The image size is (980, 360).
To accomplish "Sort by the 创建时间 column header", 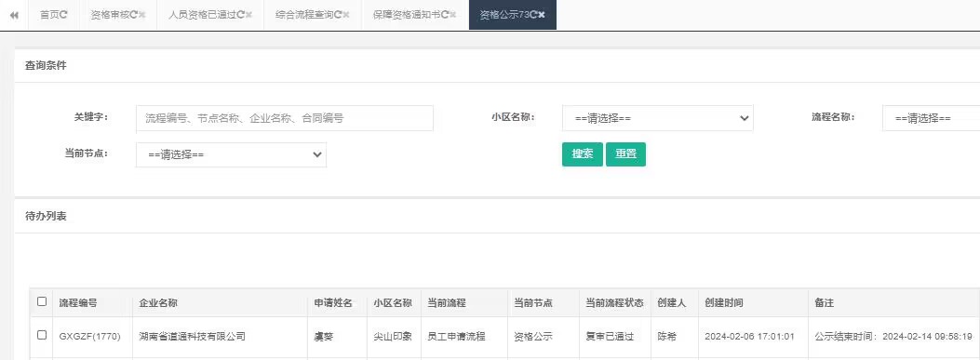I will [x=724, y=302].
